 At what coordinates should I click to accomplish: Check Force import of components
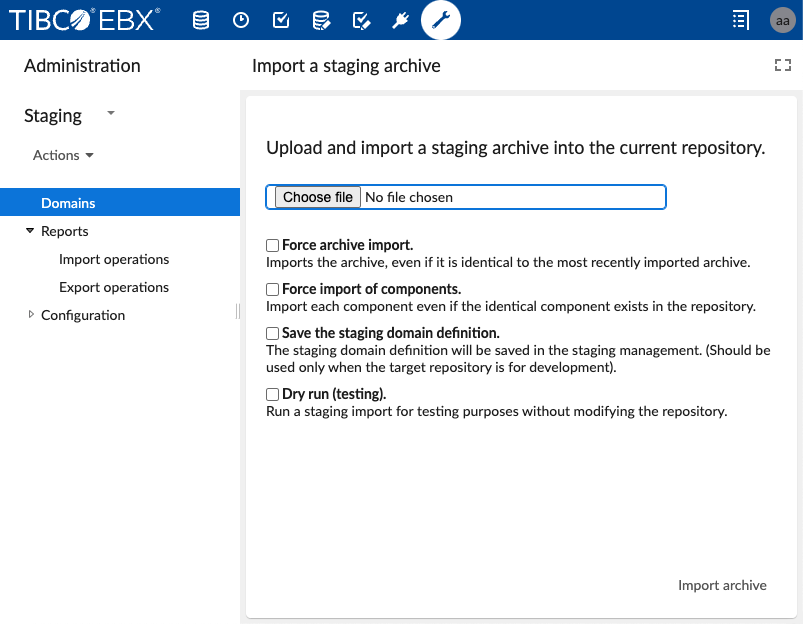click(272, 289)
